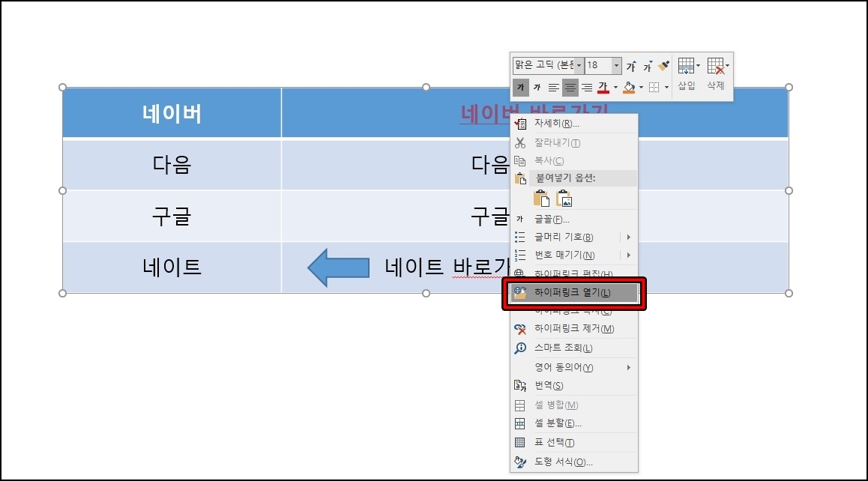Center-align text in the mini toolbar
Viewport: 868px width, 481px height.
tap(570, 87)
